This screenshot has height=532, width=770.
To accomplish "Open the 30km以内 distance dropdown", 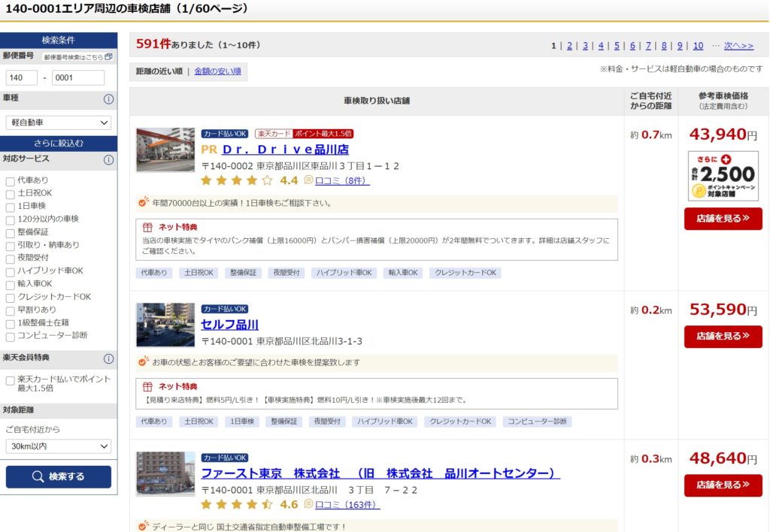I will (59, 446).
